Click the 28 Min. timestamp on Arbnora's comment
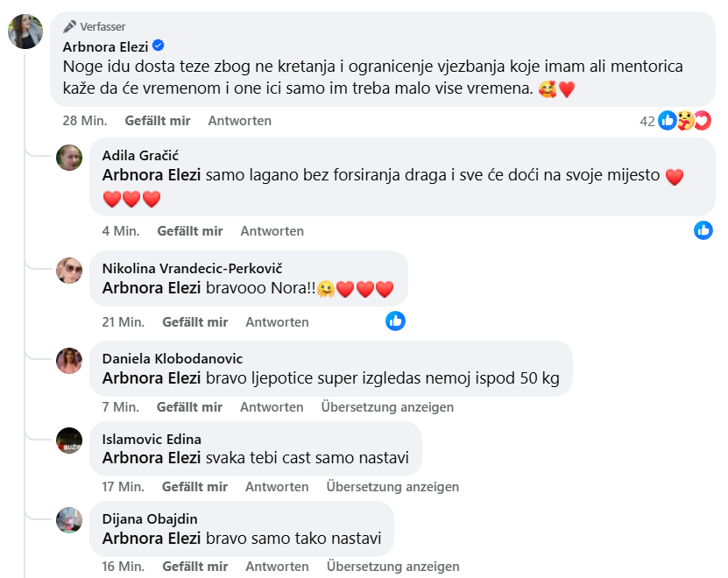Image resolution: width=728 pixels, height=578 pixels. pos(85,121)
